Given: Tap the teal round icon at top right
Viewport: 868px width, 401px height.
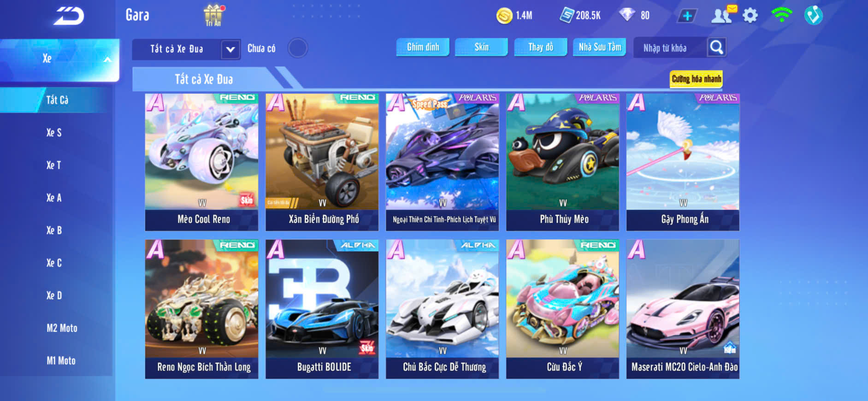Looking at the screenshot, I should [814, 15].
